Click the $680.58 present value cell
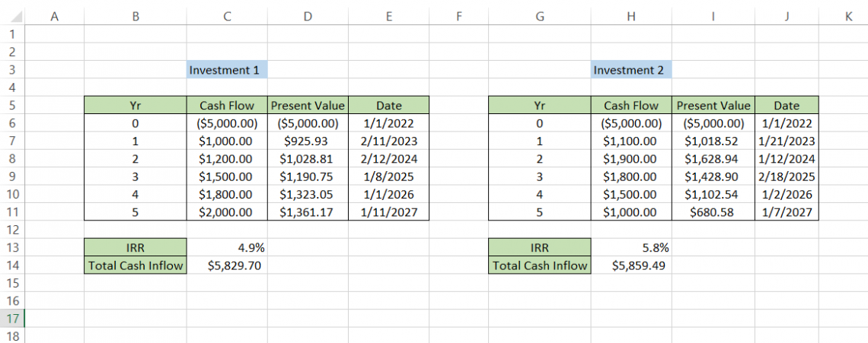868x343 pixels. click(713, 212)
